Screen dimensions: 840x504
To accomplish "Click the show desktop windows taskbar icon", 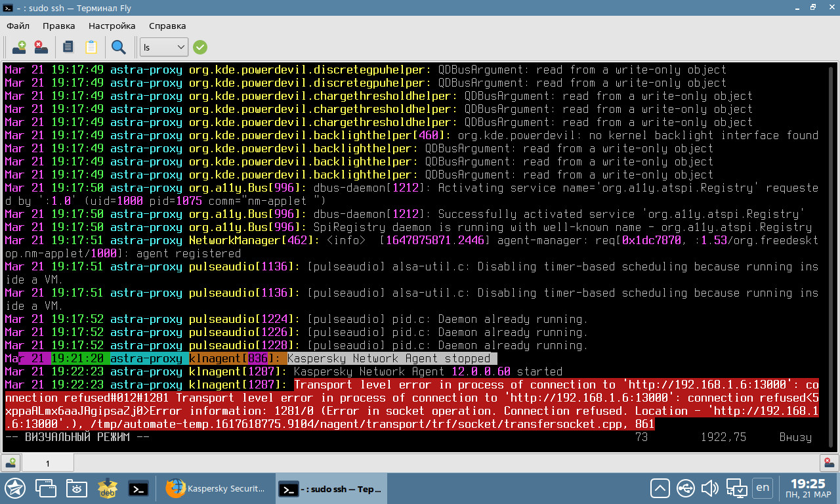I will [46, 488].
